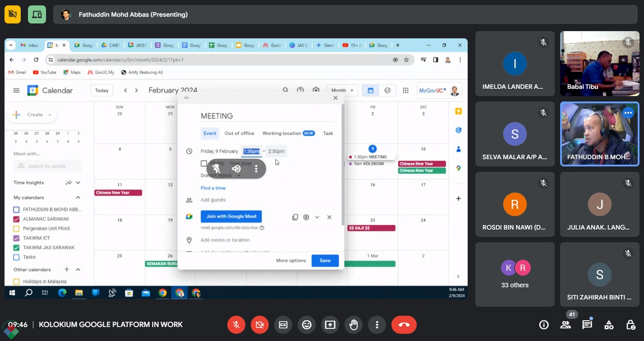Open the in-call chat panel
The height and width of the screenshot is (341, 644).
(x=587, y=325)
